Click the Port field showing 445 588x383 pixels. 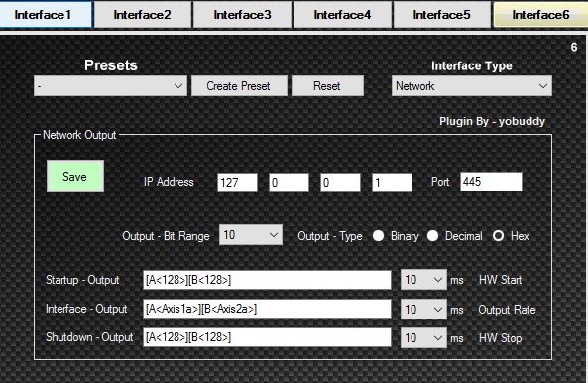tap(491, 182)
